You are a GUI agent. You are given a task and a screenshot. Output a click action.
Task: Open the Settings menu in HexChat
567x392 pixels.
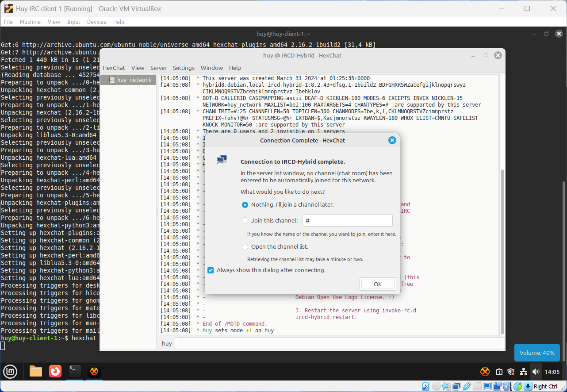pyautogui.click(x=184, y=68)
